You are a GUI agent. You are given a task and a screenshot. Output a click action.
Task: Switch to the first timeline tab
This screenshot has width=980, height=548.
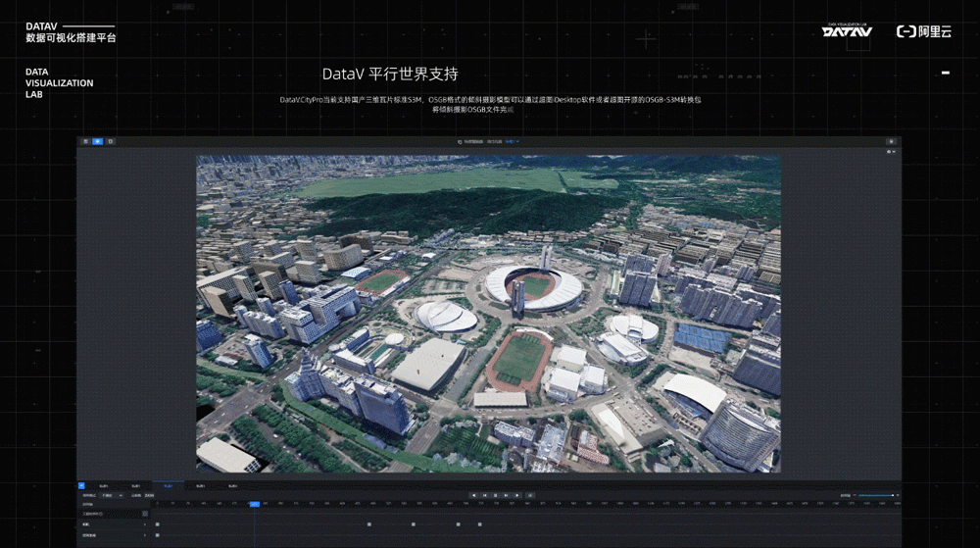(104, 485)
